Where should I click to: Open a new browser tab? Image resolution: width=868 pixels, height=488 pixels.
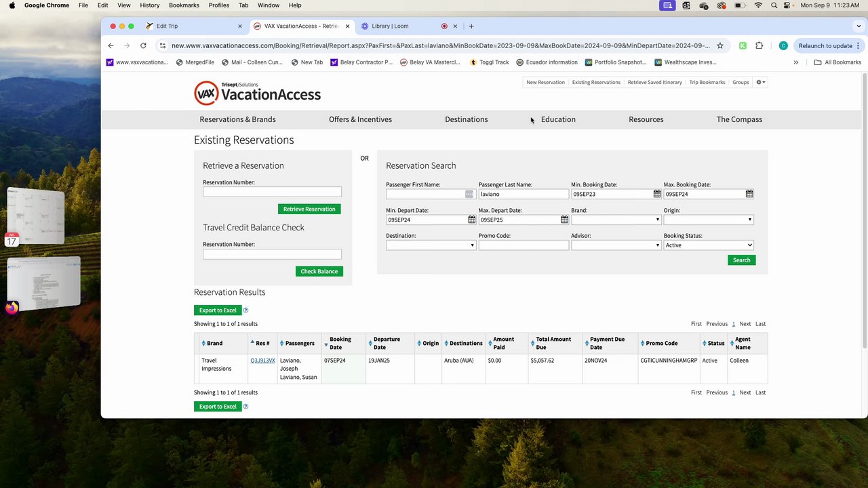tap(471, 26)
